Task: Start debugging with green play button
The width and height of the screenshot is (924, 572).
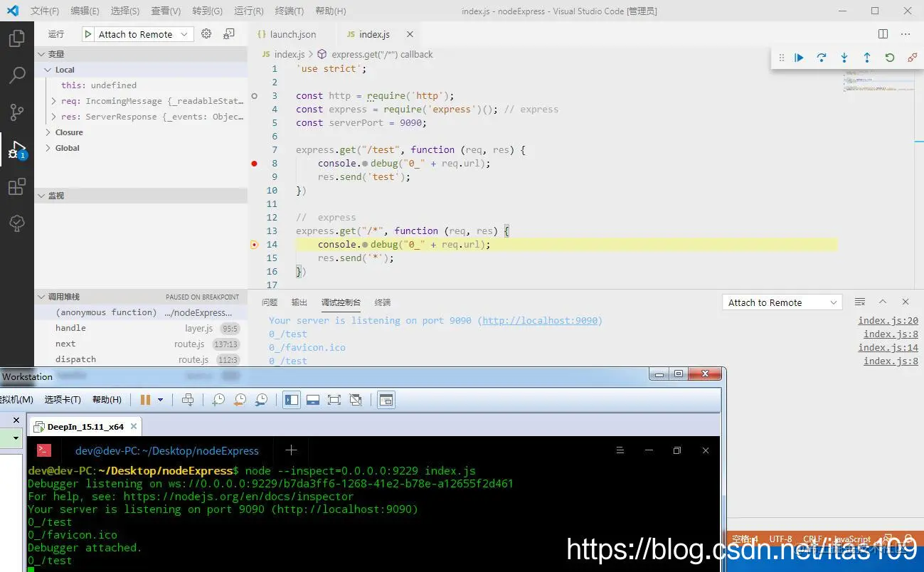Action: (x=88, y=34)
